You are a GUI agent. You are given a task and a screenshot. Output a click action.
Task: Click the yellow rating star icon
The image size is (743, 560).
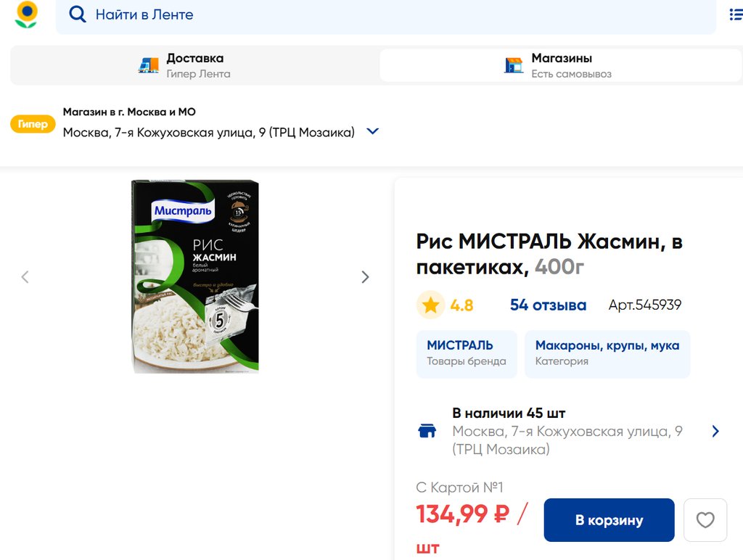(x=431, y=305)
